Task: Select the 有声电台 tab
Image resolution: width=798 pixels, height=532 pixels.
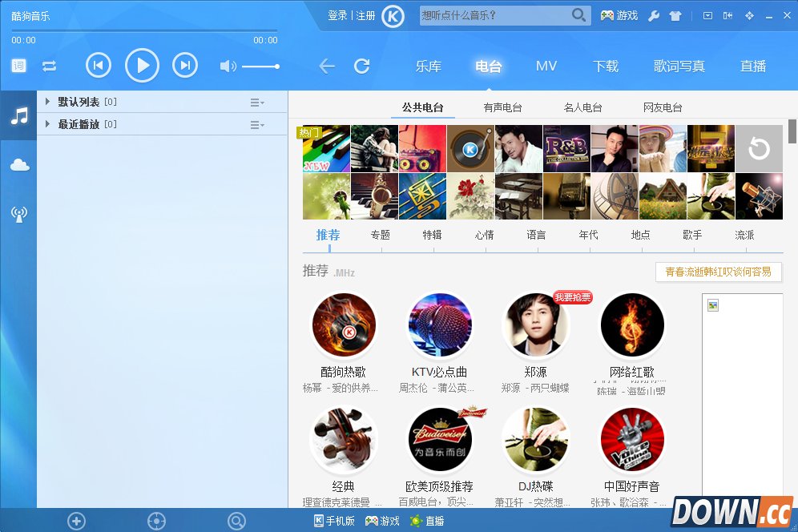Action: point(502,107)
